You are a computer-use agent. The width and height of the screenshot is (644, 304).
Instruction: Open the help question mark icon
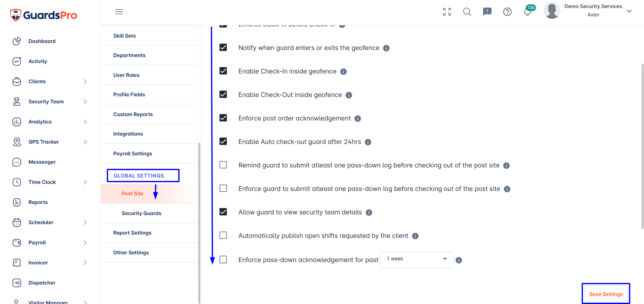pyautogui.click(x=507, y=12)
